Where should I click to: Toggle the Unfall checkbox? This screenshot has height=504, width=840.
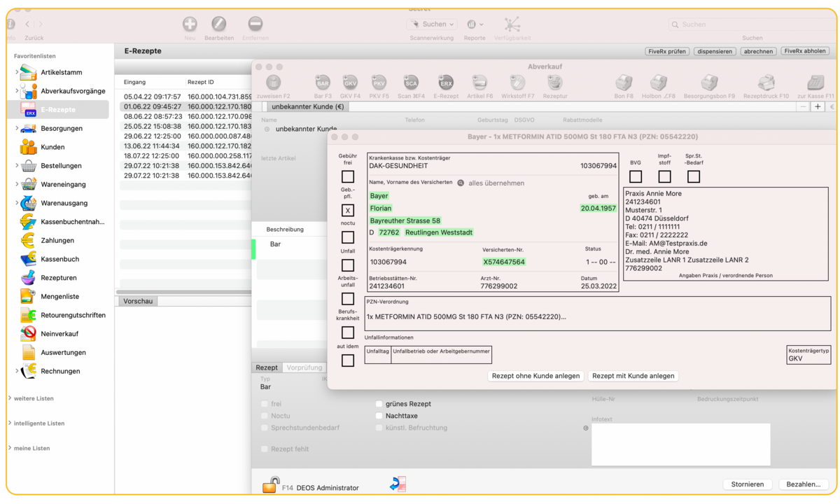coord(348,265)
